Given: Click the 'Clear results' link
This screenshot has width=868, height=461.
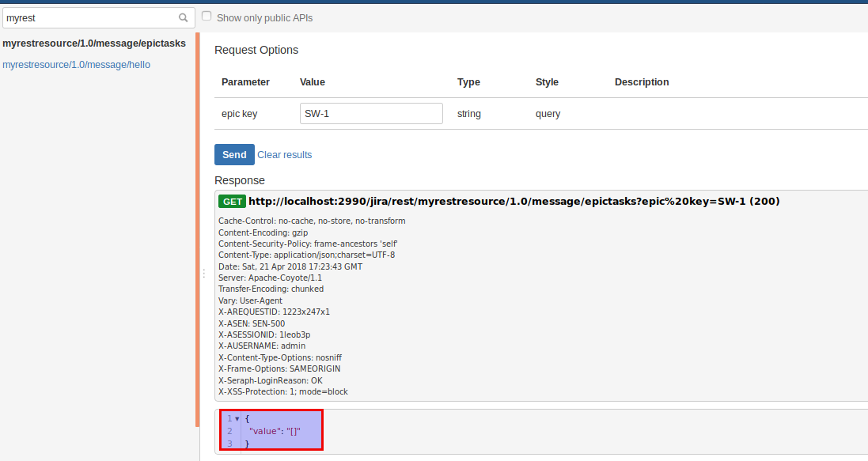Looking at the screenshot, I should click(x=284, y=154).
